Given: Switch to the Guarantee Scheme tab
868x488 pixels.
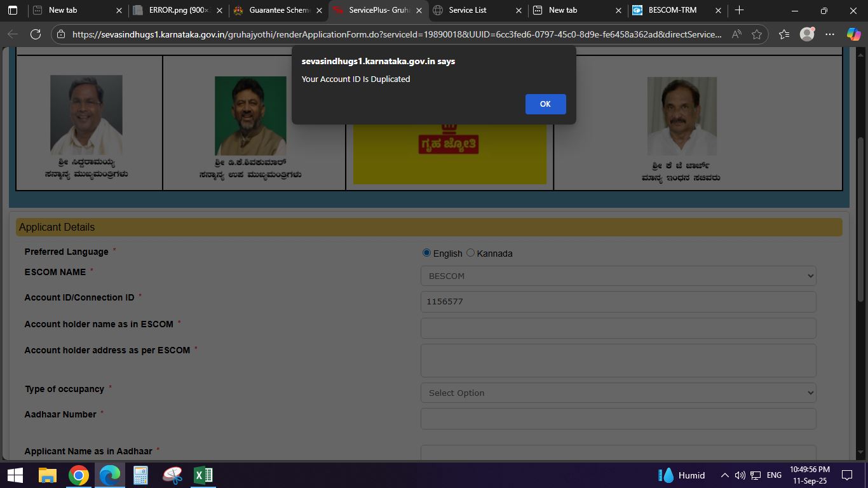Looking at the screenshot, I should 278,10.
